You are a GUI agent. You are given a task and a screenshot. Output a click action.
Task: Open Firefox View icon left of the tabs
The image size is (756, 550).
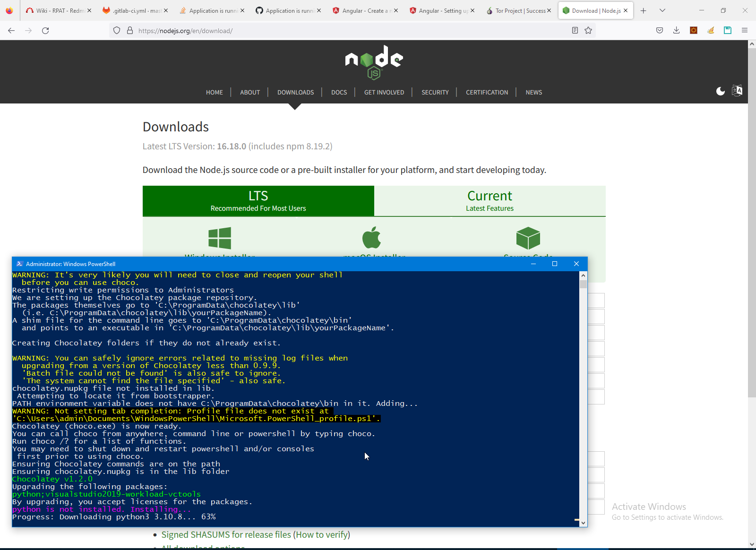(x=9, y=10)
